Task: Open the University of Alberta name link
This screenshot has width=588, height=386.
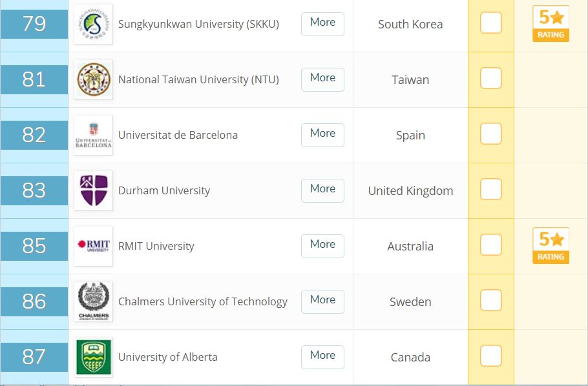Action: tap(167, 357)
